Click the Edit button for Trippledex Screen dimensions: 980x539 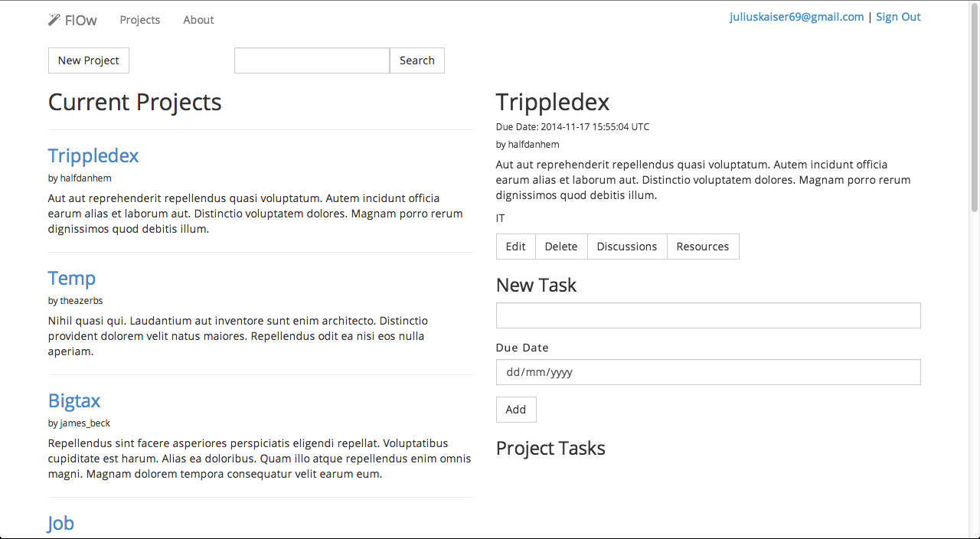click(516, 247)
